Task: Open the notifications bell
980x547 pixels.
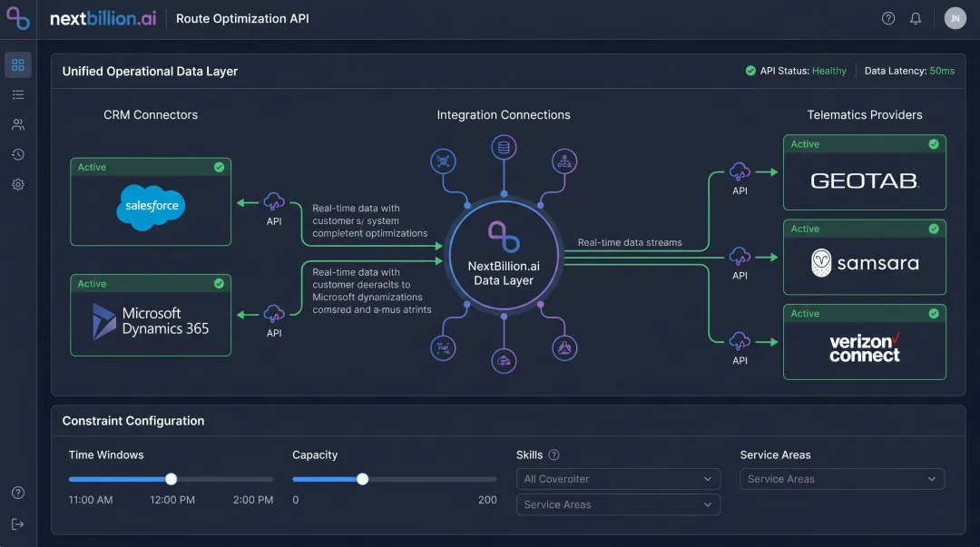Action: (916, 18)
